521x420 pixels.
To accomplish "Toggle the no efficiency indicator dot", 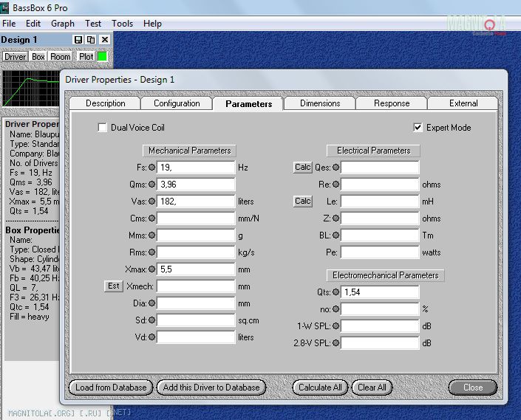I will coord(336,309).
